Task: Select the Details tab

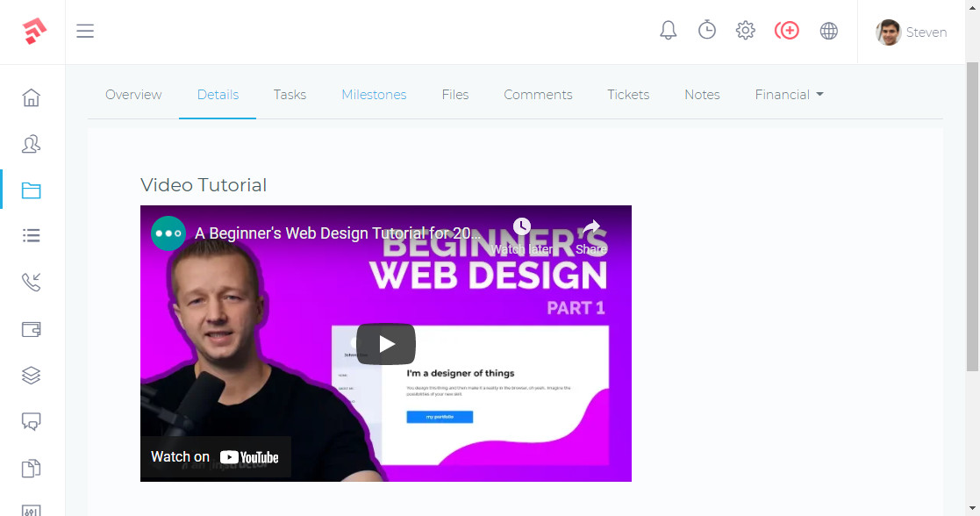Action: [x=218, y=95]
